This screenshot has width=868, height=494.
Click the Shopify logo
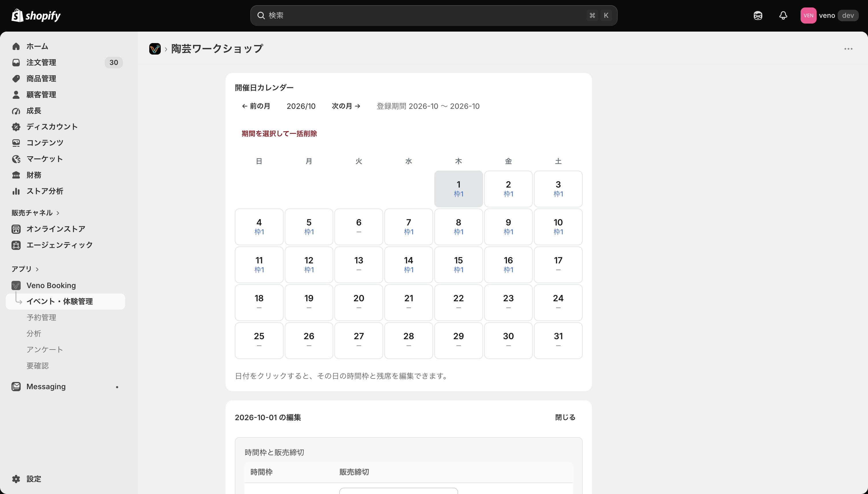click(36, 16)
